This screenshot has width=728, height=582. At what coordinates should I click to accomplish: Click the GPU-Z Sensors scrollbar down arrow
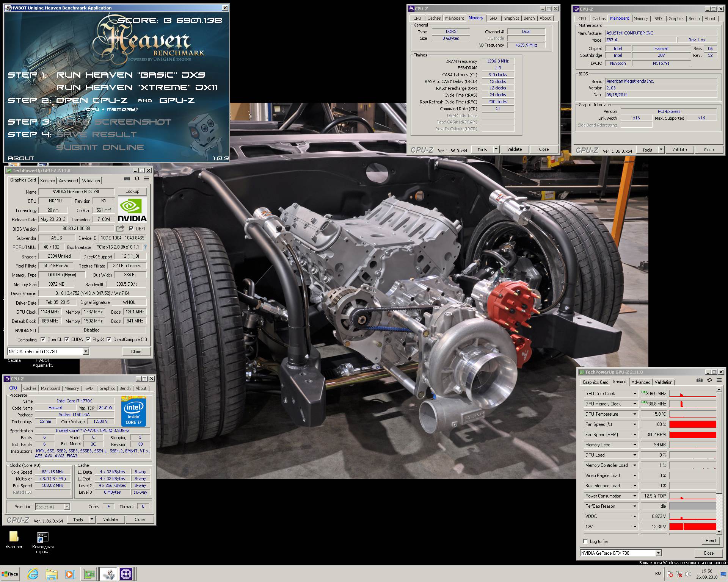coord(719,532)
